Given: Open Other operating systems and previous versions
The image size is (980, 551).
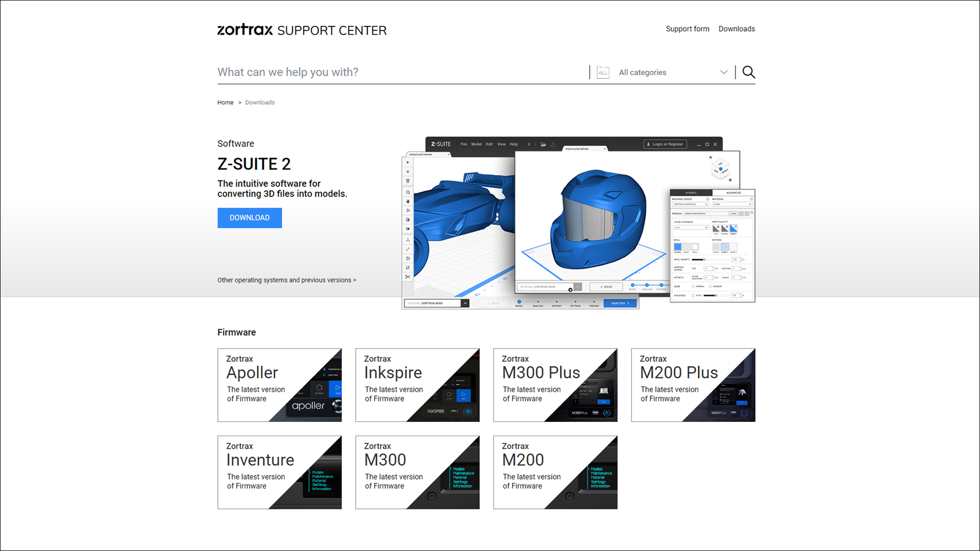Looking at the screenshot, I should [286, 280].
